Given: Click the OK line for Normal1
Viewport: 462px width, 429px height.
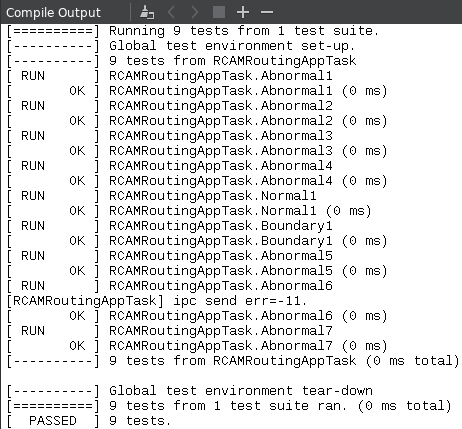Looking at the screenshot, I should pos(189,211).
